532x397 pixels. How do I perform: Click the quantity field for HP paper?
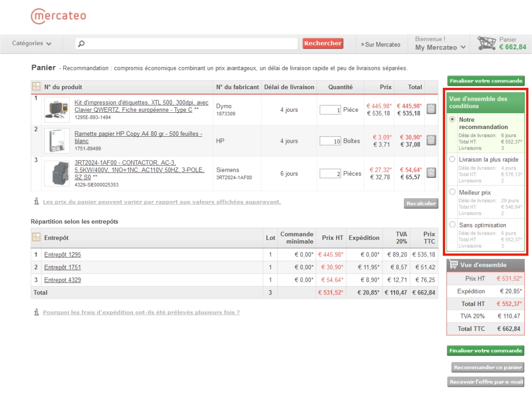tap(330, 141)
